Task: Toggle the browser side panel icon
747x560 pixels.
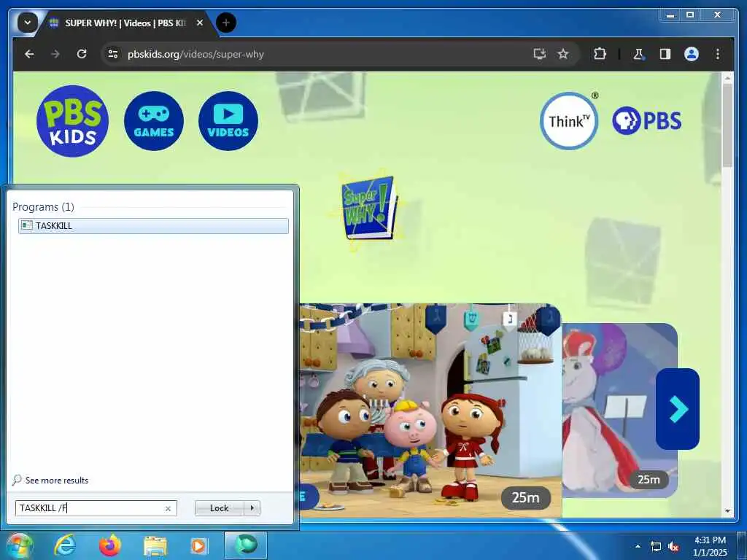Action: pos(665,54)
